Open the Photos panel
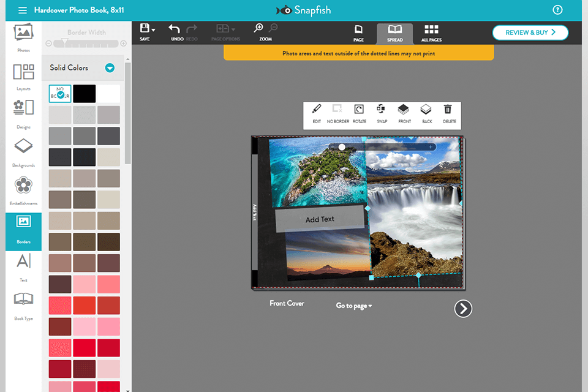This screenshot has width=588, height=392. pyautogui.click(x=23, y=37)
